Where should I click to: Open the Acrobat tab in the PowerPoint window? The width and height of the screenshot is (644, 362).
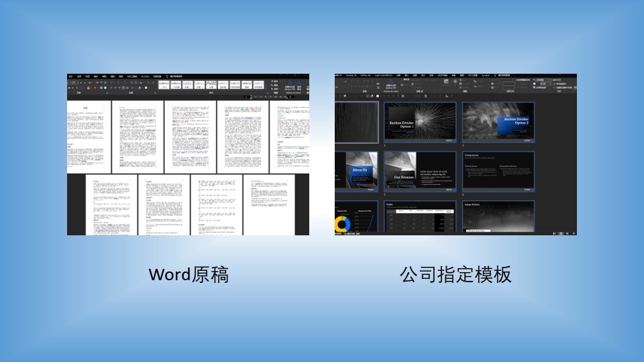pyautogui.click(x=486, y=76)
